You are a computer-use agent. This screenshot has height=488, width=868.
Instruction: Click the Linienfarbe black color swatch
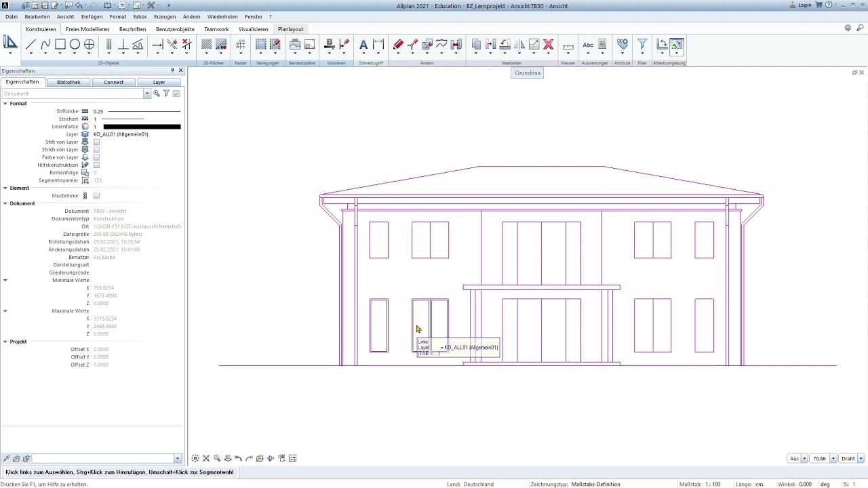tap(142, 127)
